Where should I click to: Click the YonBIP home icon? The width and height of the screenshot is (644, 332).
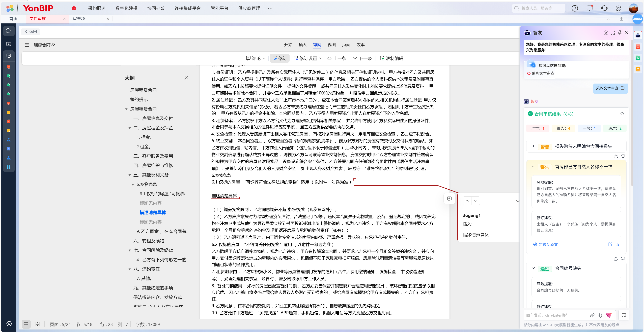click(73, 8)
